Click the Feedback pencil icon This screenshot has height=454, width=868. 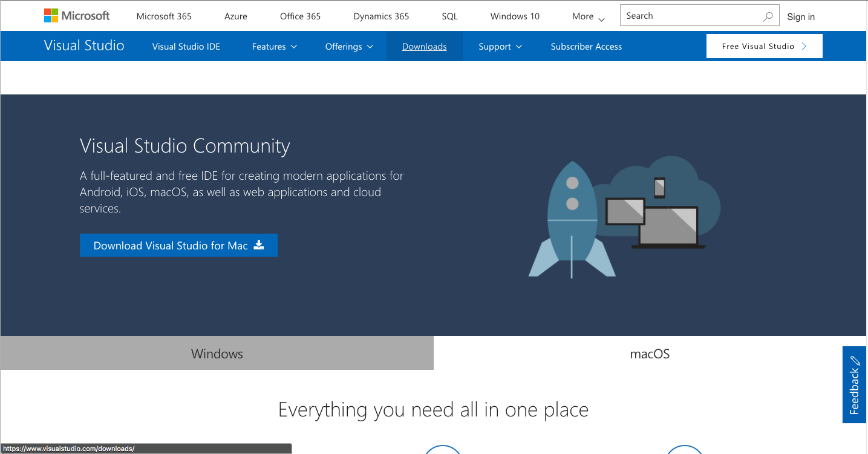[855, 361]
